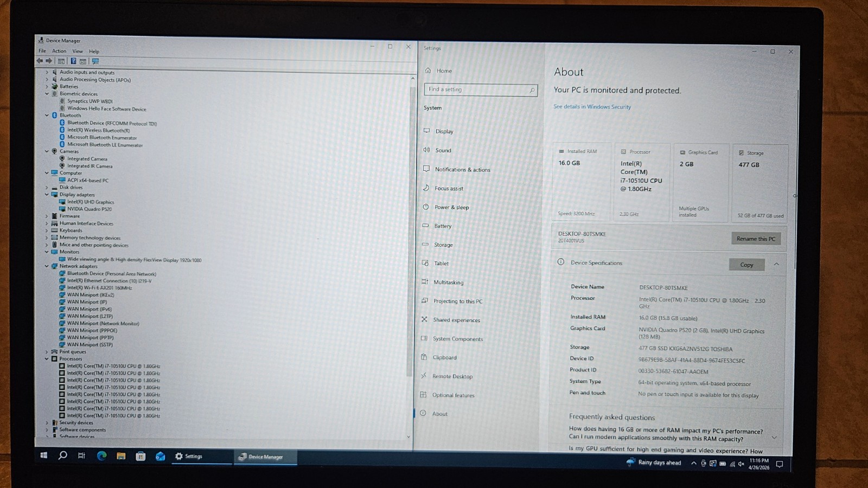Open taskbar Search magnifier
This screenshot has width=868, height=488.
pyautogui.click(x=62, y=455)
